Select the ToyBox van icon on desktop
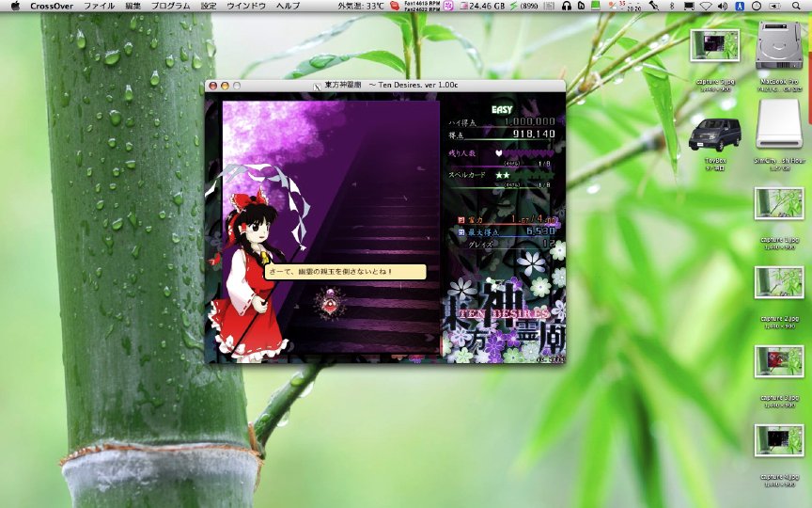 click(x=714, y=135)
